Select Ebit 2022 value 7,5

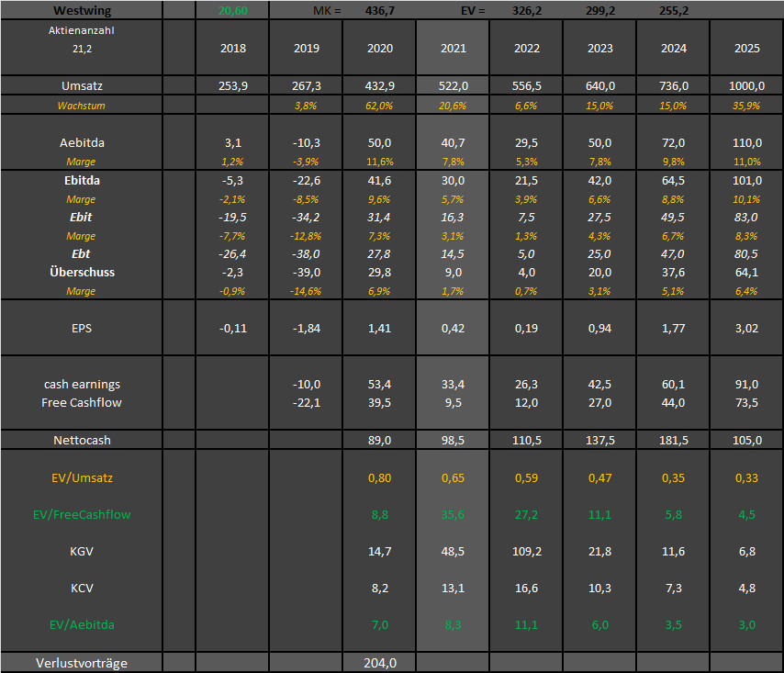pyautogui.click(x=527, y=217)
